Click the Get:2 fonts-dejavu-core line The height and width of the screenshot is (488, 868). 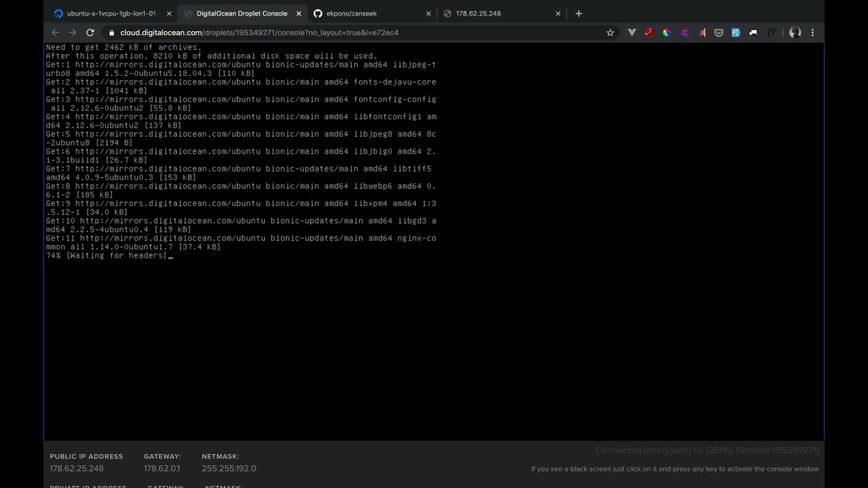pos(241,86)
